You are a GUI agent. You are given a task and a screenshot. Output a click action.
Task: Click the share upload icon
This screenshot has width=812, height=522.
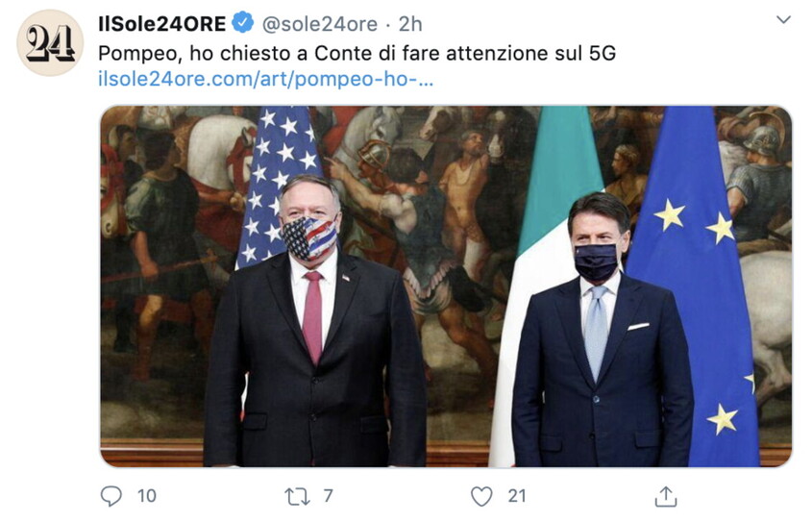666,496
